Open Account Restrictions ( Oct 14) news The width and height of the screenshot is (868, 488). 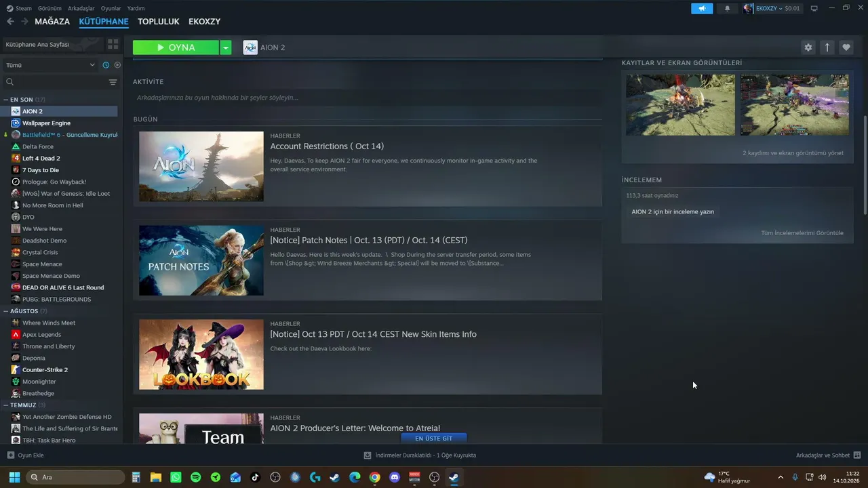[x=327, y=146]
